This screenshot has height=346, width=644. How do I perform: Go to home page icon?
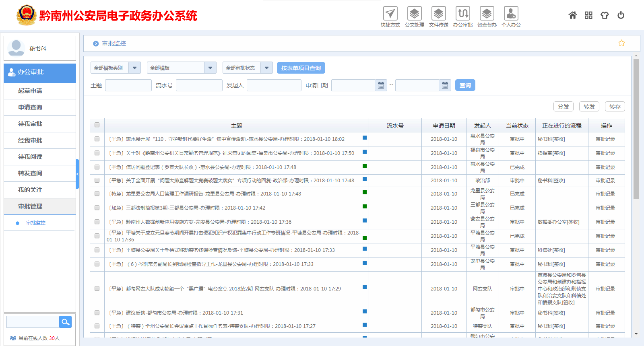pos(572,15)
